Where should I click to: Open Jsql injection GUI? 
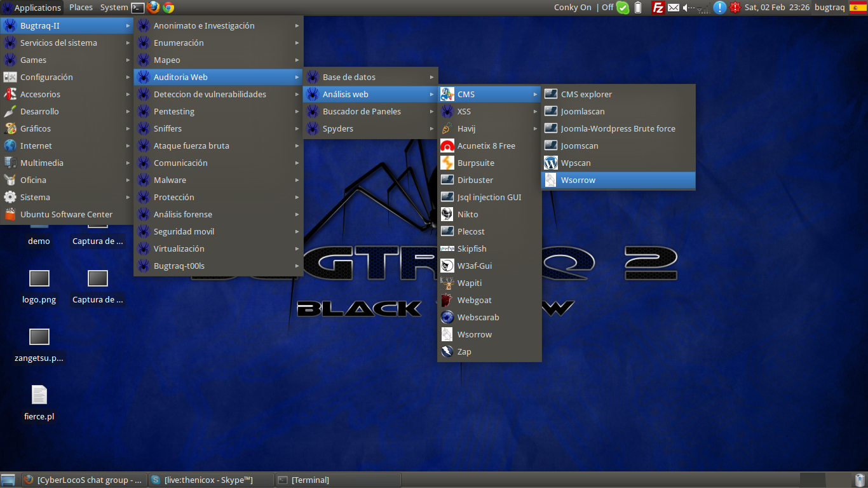489,197
